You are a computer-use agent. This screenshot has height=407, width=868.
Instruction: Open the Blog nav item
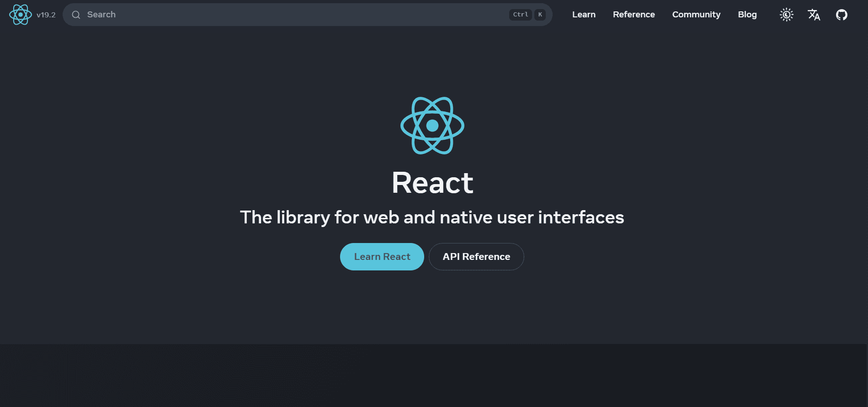pyautogui.click(x=747, y=15)
